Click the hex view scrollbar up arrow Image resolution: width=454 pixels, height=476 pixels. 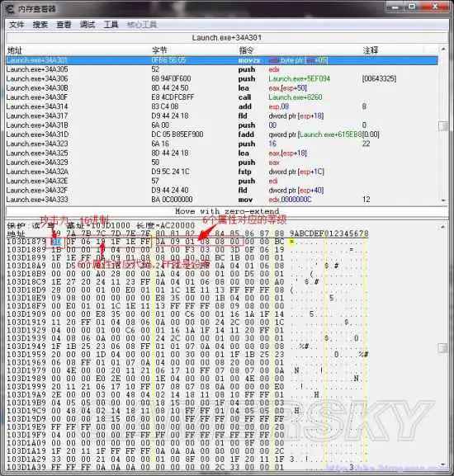443,227
